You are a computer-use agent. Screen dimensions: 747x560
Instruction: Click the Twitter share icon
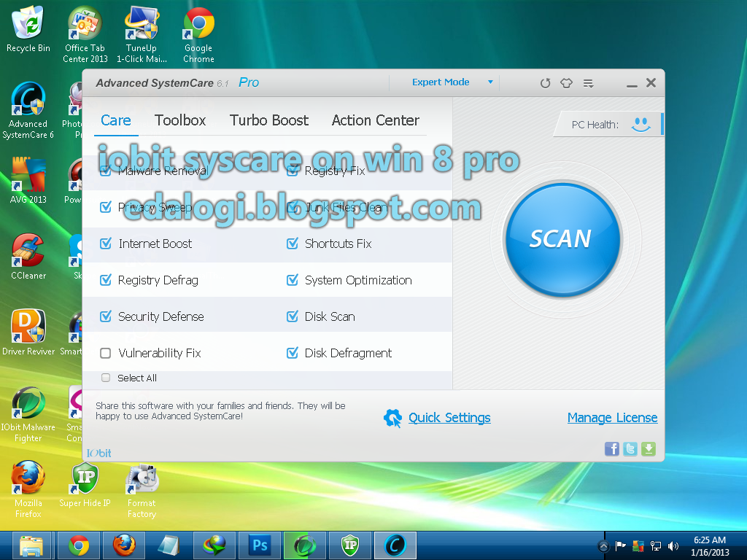(630, 448)
